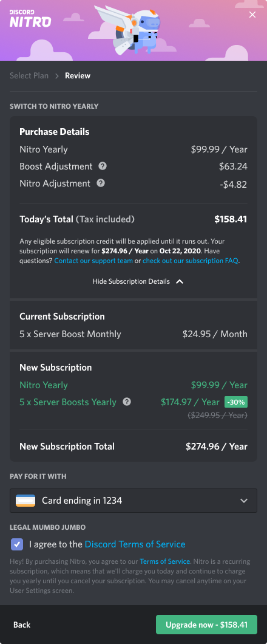Screen dimensions: 267x644
Task: Open the payment method dropdown arrow
Action: click(244, 501)
